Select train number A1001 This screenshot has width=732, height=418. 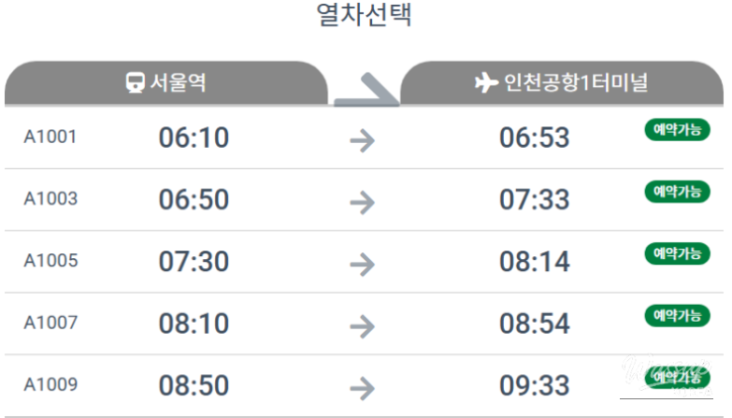pyautogui.click(x=50, y=137)
